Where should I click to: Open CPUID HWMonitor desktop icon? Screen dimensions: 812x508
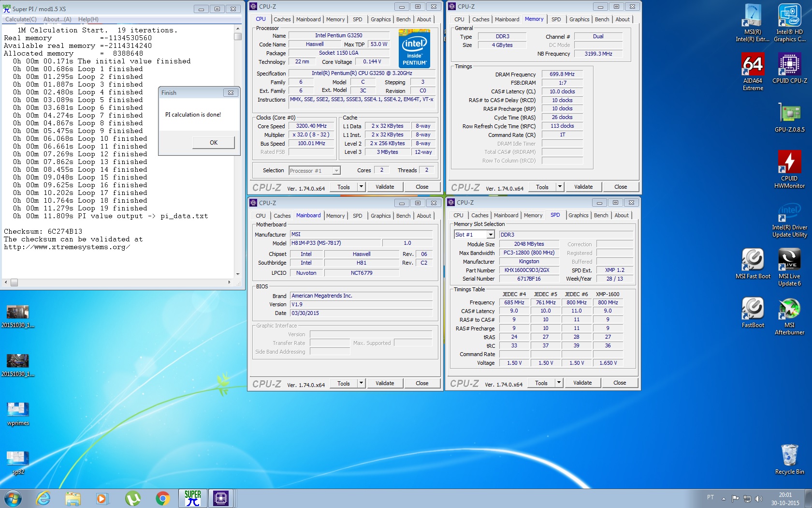(789, 169)
